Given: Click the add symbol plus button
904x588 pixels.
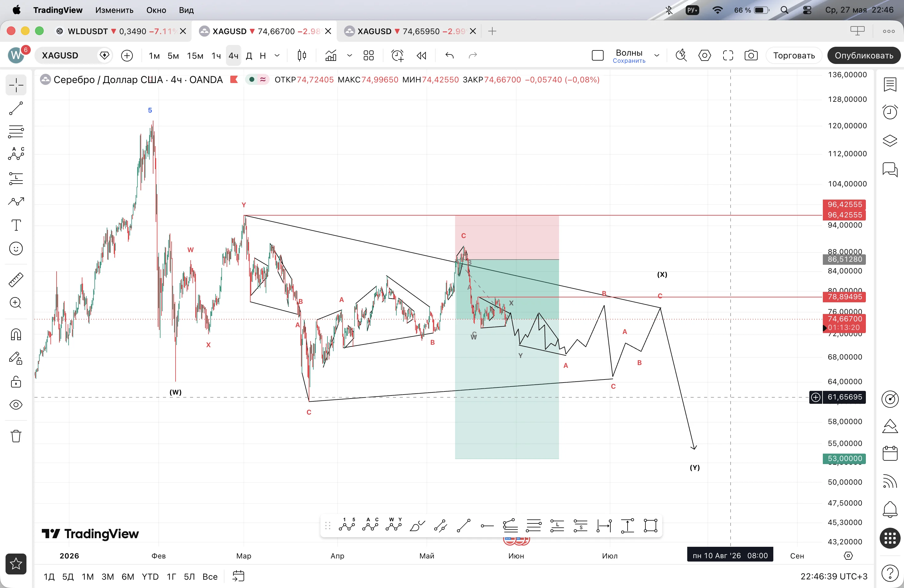Looking at the screenshot, I should 127,56.
